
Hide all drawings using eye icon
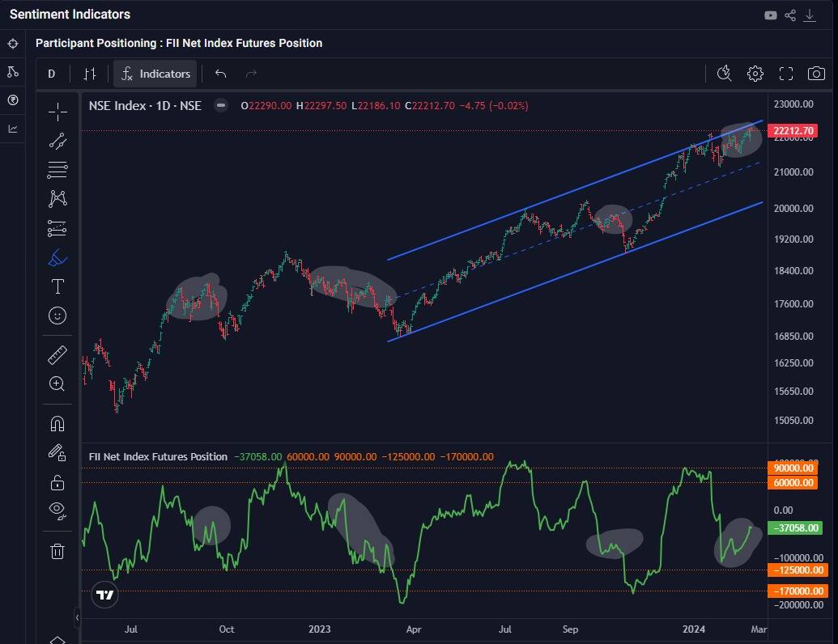coord(57,510)
